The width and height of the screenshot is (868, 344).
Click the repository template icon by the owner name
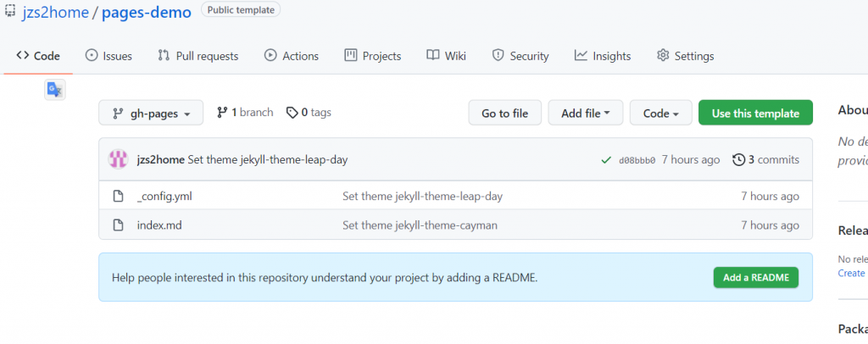coord(10,11)
